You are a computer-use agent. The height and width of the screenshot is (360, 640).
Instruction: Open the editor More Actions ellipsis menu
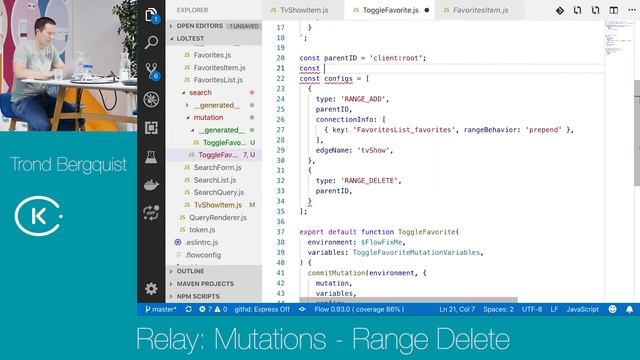(x=631, y=10)
